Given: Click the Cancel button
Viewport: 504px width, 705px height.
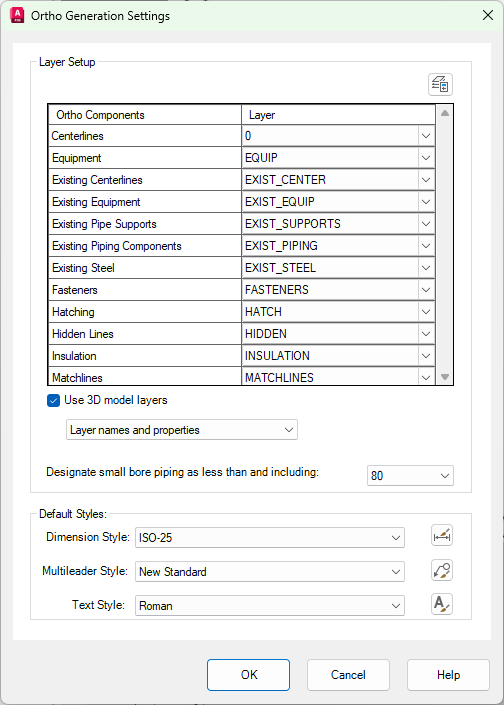Looking at the screenshot, I should click(x=348, y=675).
